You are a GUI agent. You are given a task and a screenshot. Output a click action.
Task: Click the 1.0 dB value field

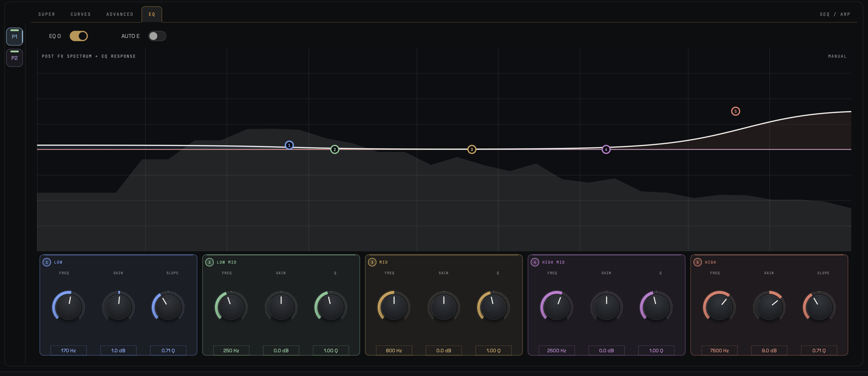click(118, 350)
